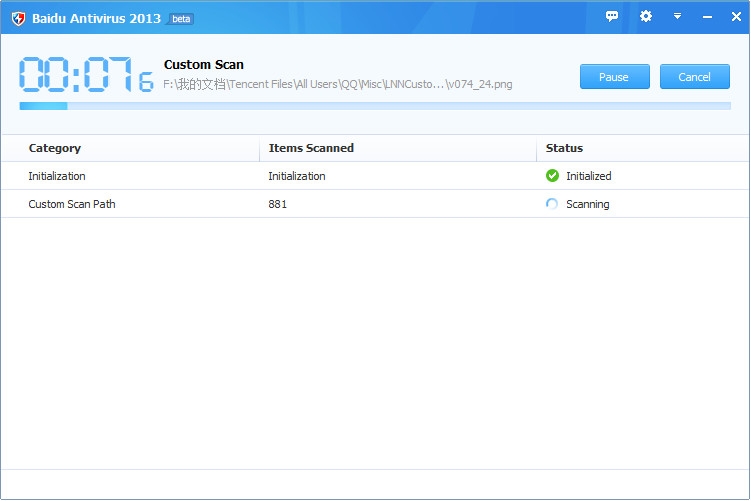
Task: Expand the title bar dropdown menu arrow
Action: [x=677, y=16]
